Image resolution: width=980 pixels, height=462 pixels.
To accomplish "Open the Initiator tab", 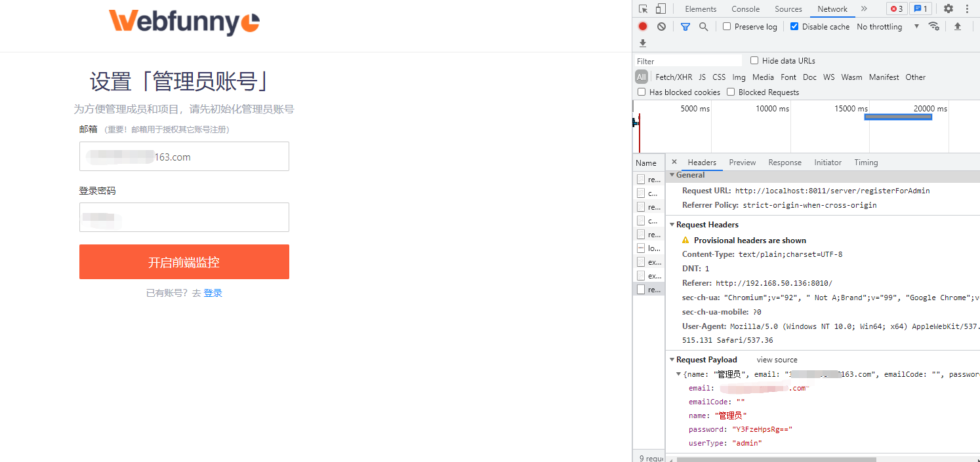I will click(828, 163).
